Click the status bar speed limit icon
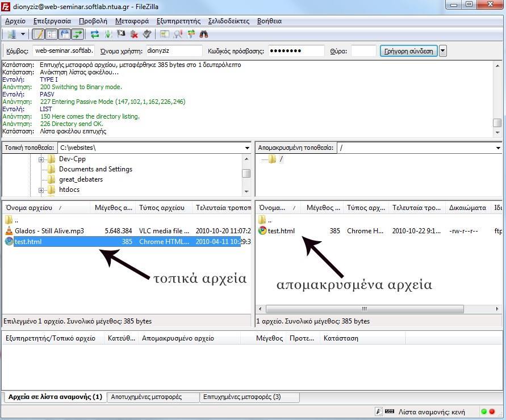506x420 pixels. coord(390,411)
